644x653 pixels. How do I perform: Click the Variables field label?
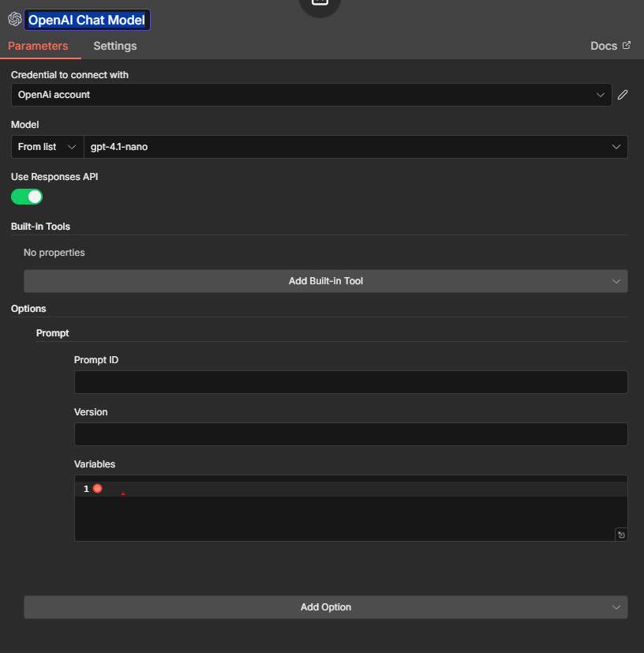pyautogui.click(x=95, y=464)
